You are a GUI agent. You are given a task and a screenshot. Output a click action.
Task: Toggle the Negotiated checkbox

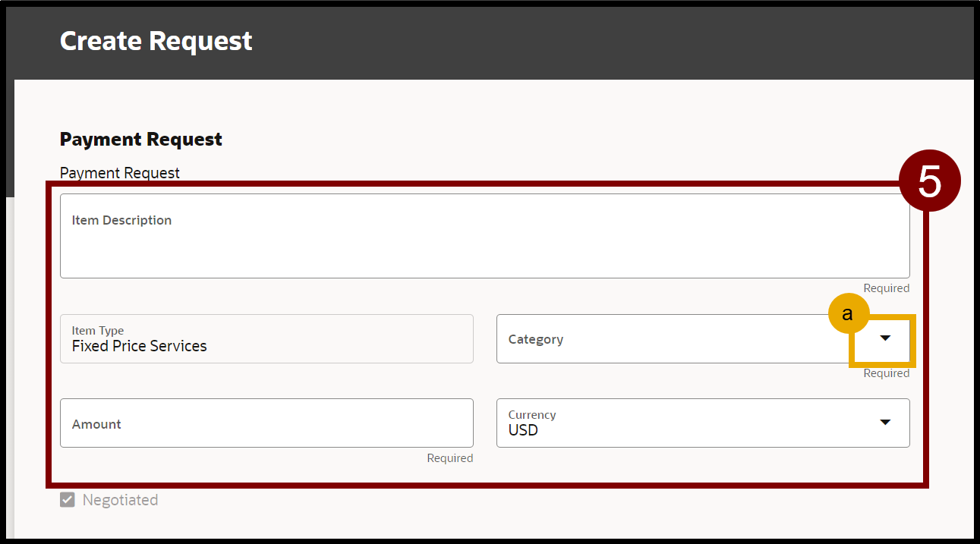tap(68, 500)
